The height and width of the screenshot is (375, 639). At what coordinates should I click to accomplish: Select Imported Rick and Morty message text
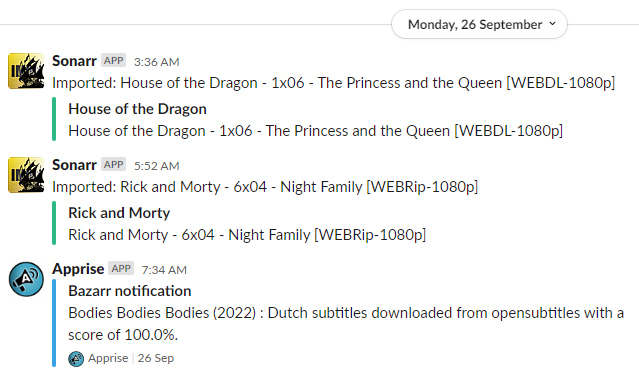(x=265, y=187)
